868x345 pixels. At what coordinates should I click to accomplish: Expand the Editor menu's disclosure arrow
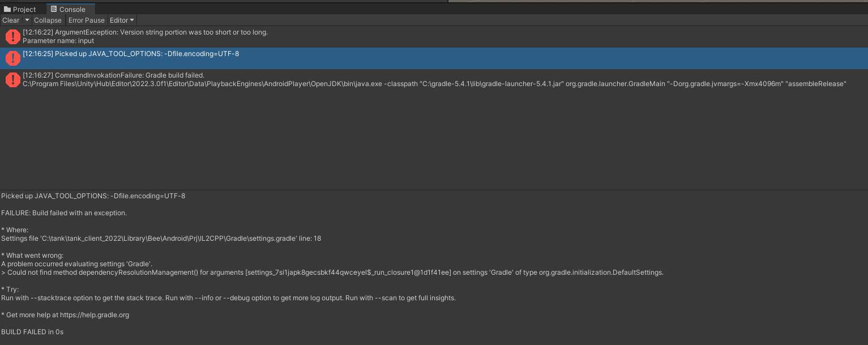click(132, 20)
